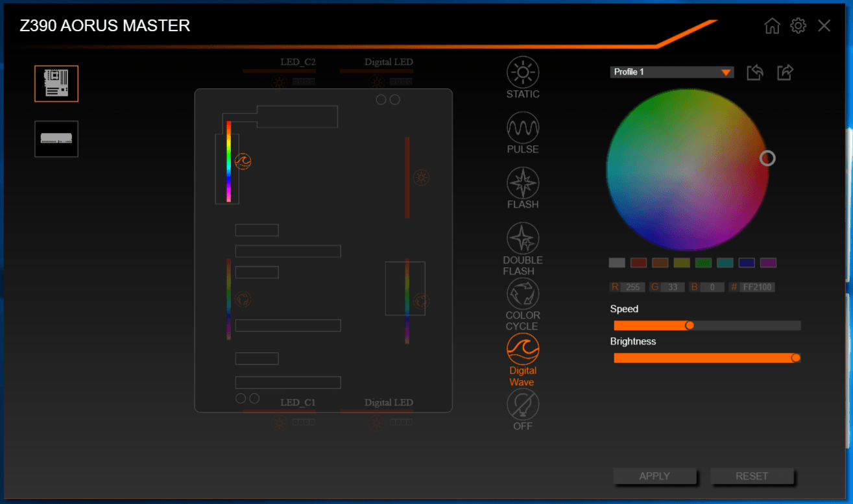
Task: Click the Speed slider handle
Action: point(690,326)
